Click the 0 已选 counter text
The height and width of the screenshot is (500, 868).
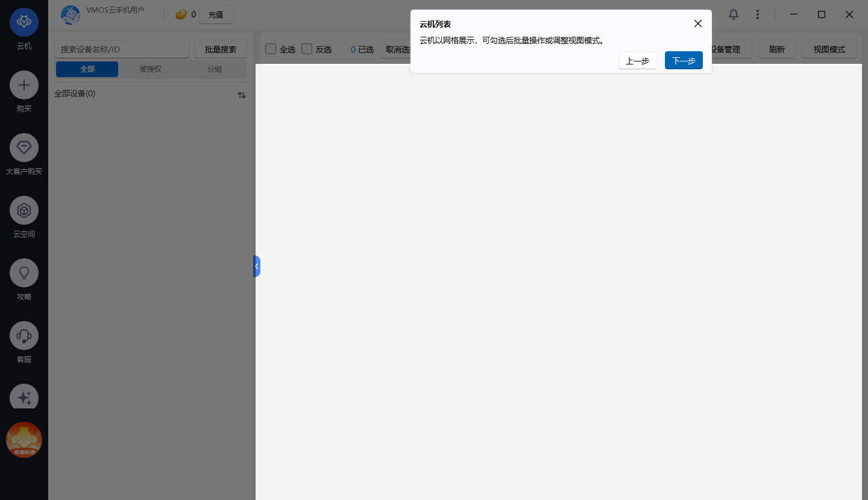362,49
